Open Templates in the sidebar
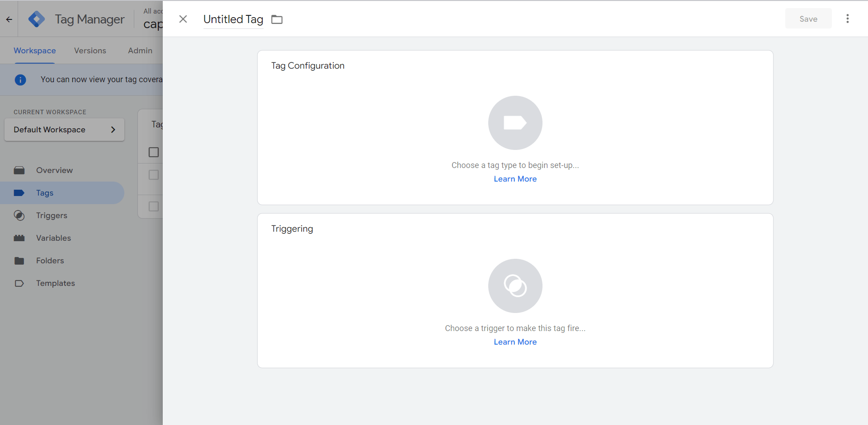The image size is (868, 425). [x=62, y=283]
